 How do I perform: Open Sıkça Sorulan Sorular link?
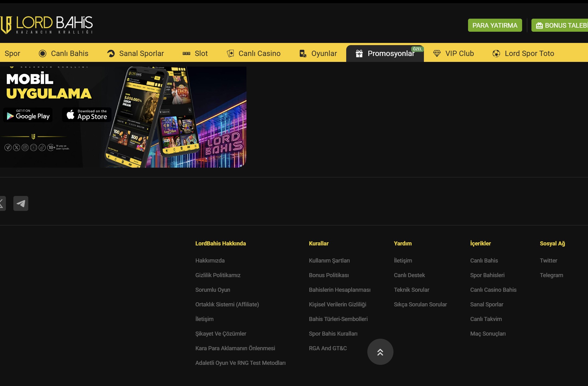420,305
